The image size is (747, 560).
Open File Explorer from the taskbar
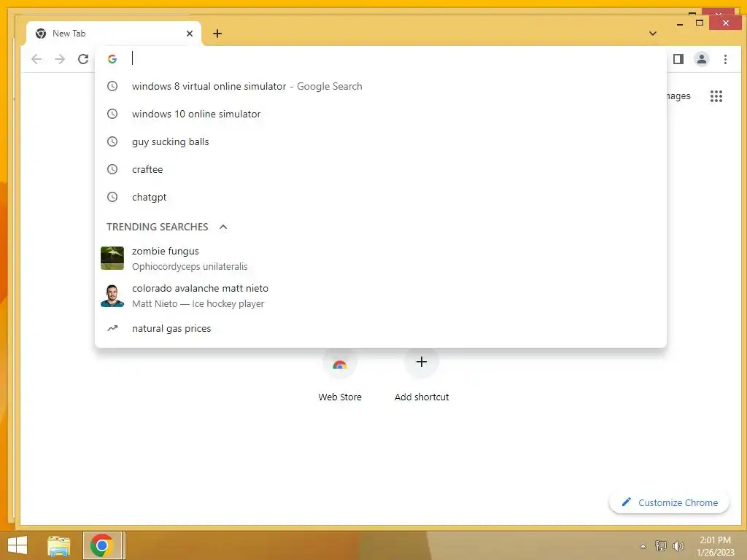pos(59,545)
